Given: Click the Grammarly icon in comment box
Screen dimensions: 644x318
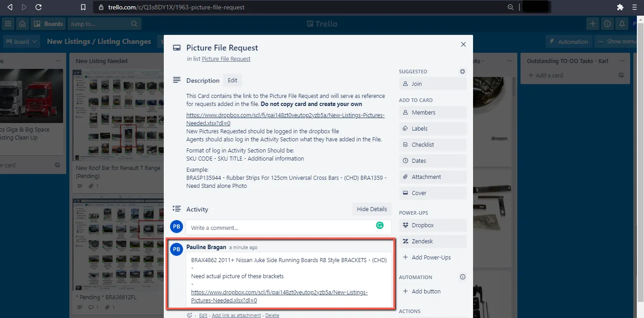Looking at the screenshot, I should (380, 225).
